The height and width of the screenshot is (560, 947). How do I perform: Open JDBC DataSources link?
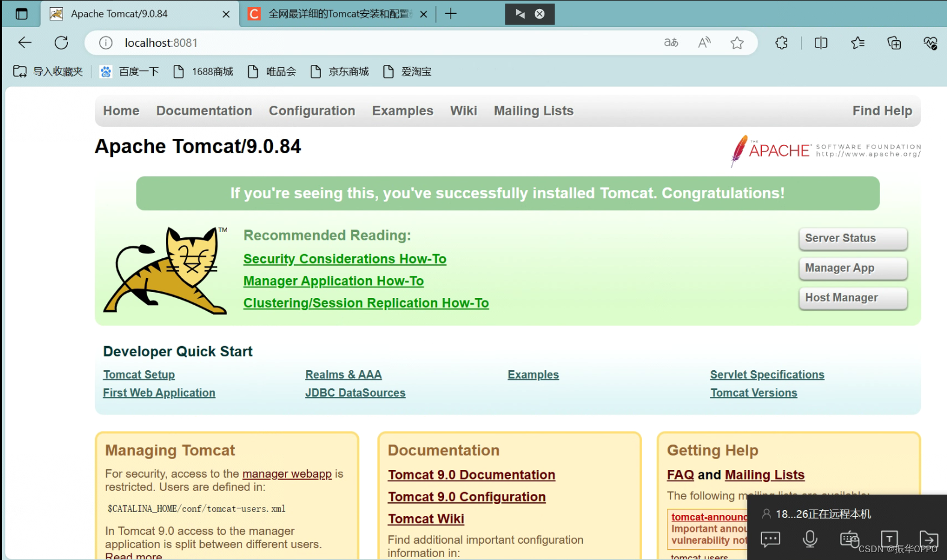[355, 392]
